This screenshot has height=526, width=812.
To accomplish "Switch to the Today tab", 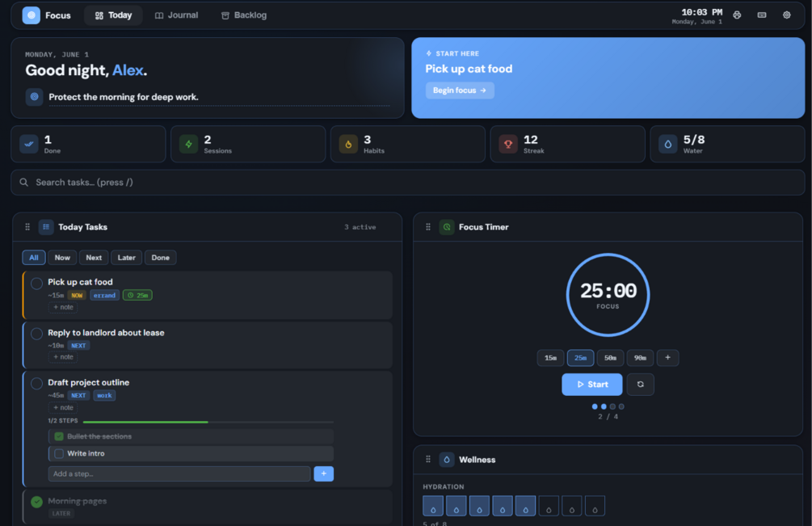I will coord(113,15).
